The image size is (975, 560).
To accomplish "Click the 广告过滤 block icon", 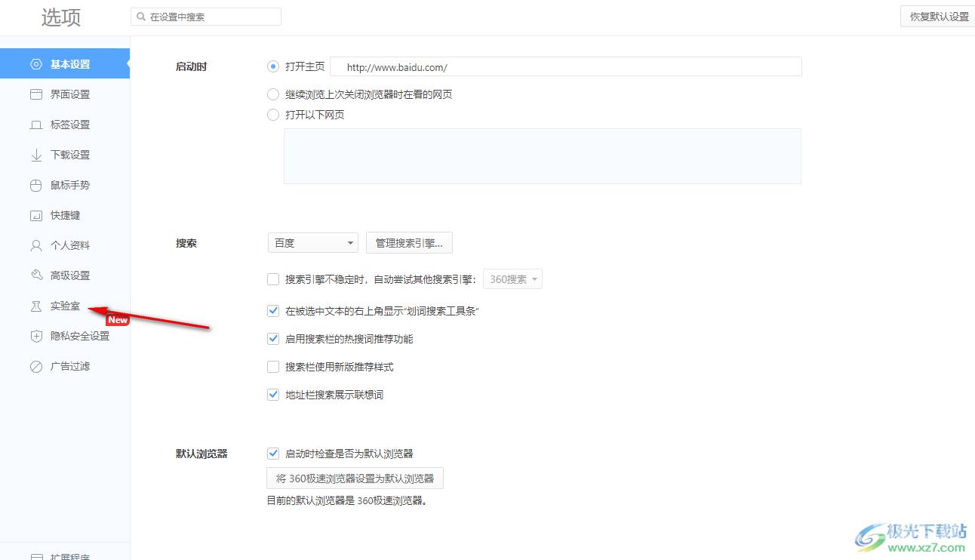I will (x=36, y=366).
